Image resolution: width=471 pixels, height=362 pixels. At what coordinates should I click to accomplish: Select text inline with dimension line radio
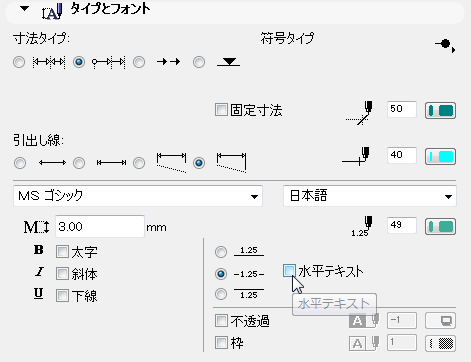(x=221, y=274)
